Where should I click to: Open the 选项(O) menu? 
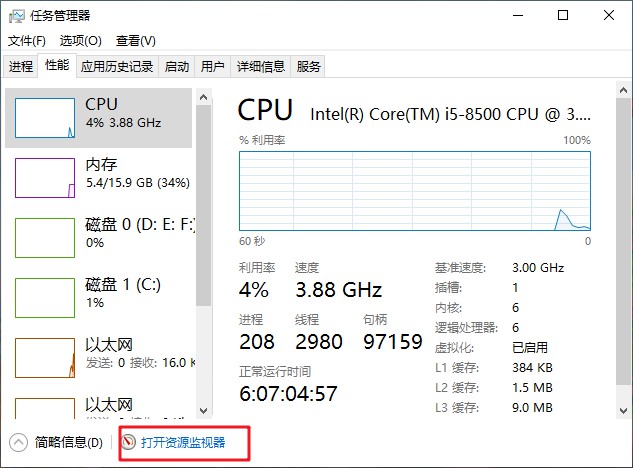click(81, 41)
